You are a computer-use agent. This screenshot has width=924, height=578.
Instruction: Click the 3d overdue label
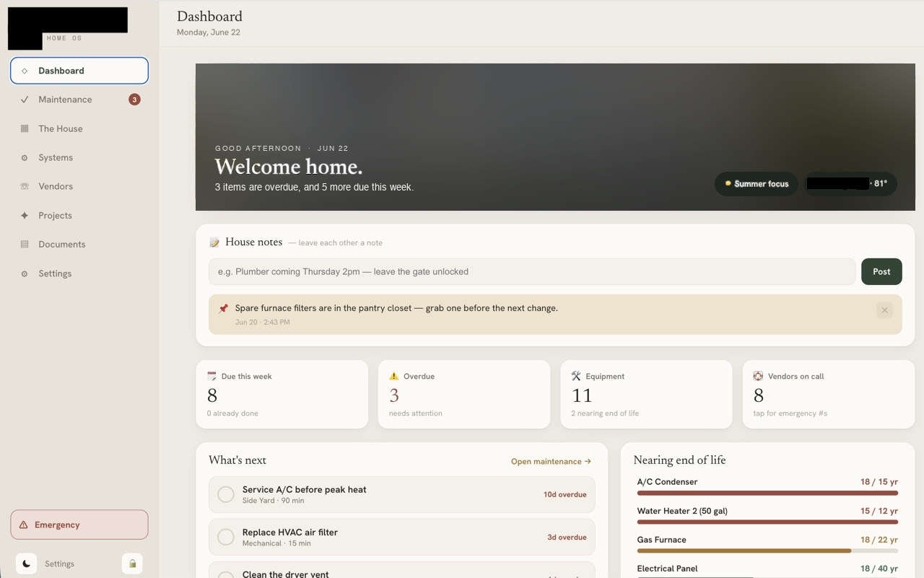pos(567,537)
